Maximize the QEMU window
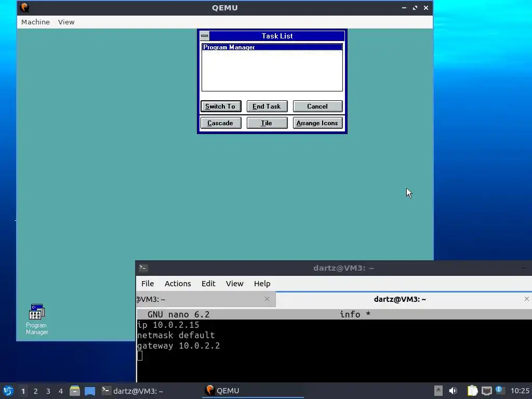 pos(415,7)
